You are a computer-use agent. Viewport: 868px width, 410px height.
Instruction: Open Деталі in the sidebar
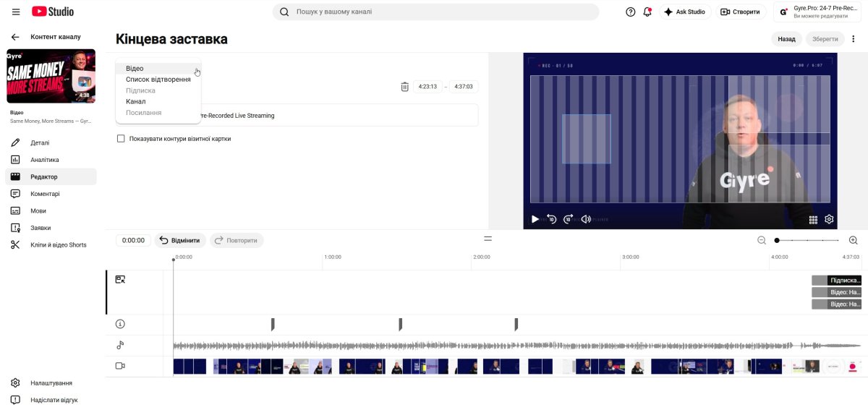[x=51, y=142]
